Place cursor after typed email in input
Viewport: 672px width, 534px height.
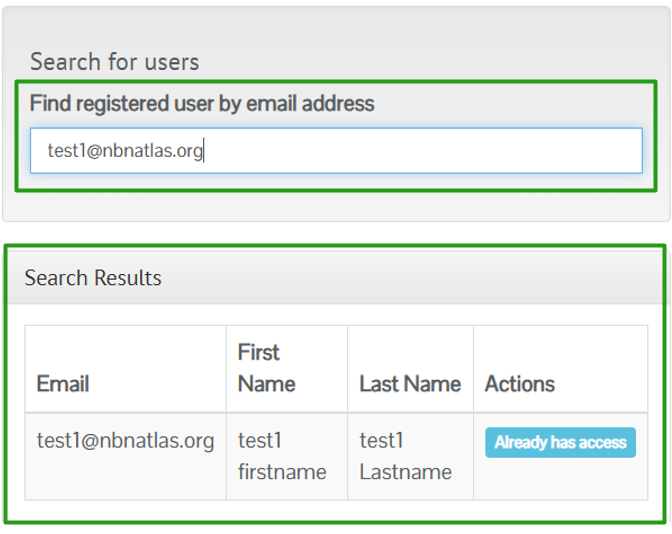coord(205,151)
